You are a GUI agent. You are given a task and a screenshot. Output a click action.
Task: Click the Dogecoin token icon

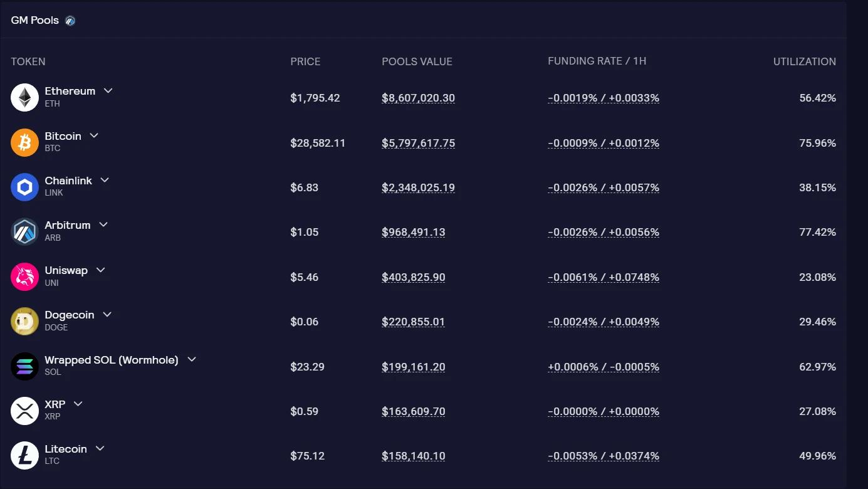click(24, 321)
